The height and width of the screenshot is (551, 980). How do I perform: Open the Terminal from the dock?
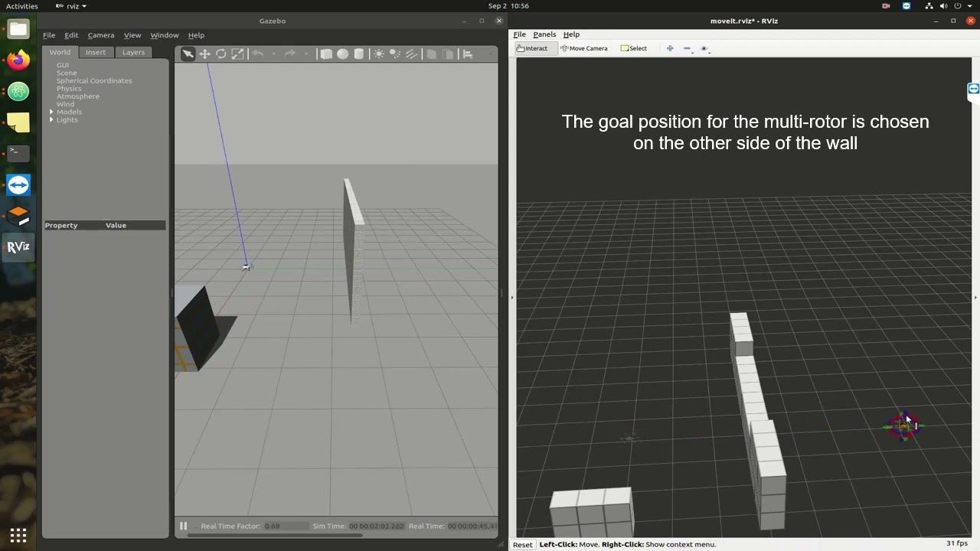18,153
